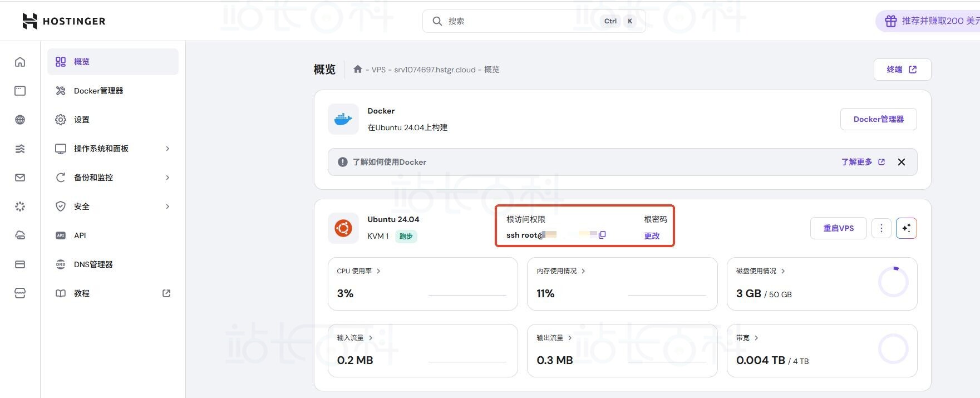Click the 重启VPS button

tap(838, 228)
